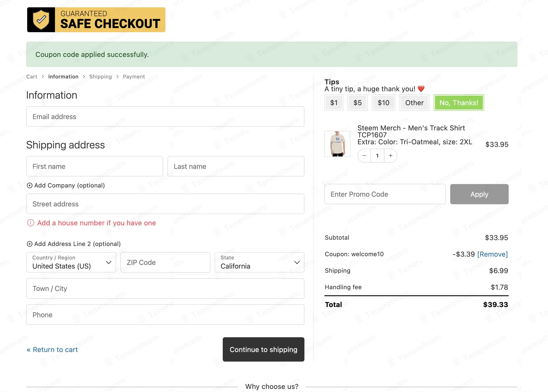Click the plus icon to increase item quantity
This screenshot has width=548, height=392.
(390, 156)
